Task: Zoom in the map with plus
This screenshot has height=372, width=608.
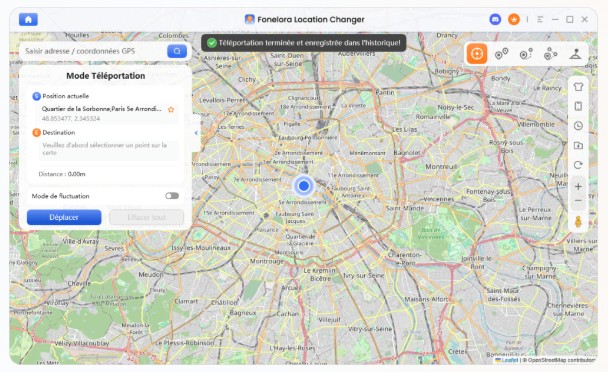Action: coord(578,187)
